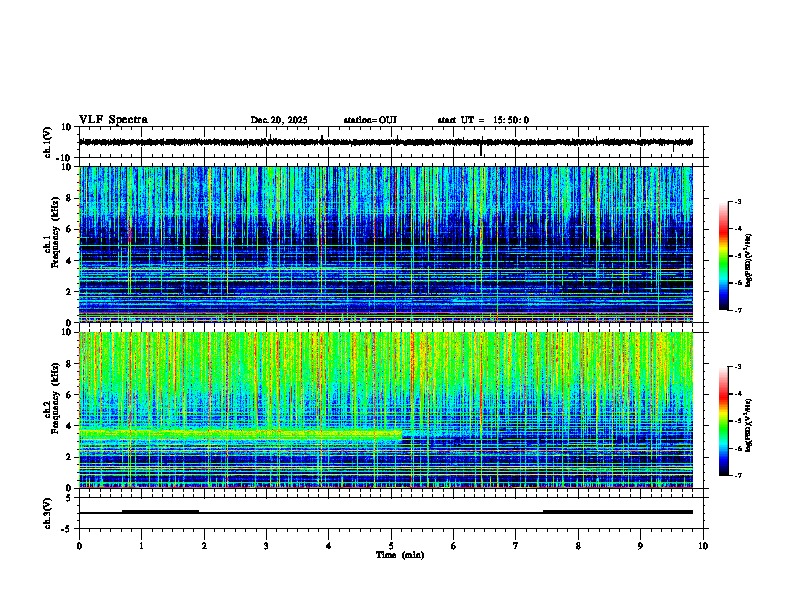Click time axis tick label "0"

point(79,546)
